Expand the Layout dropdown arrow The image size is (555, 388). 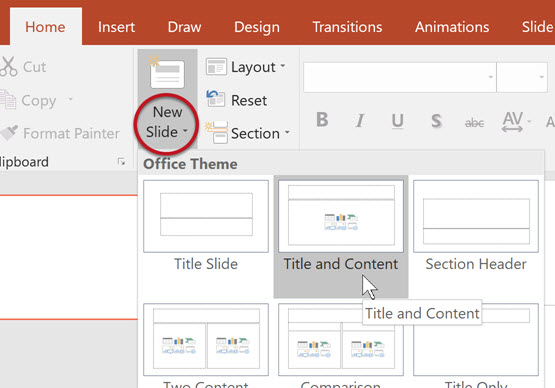[282, 66]
